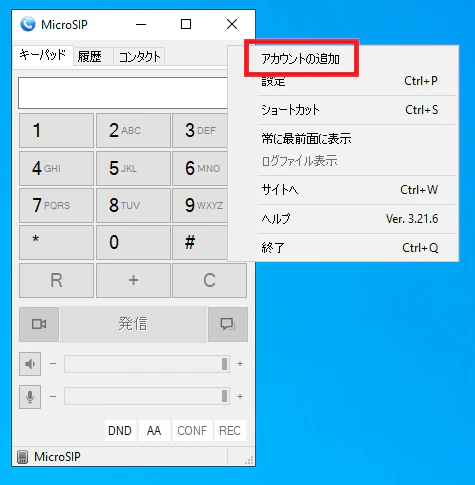
Task: Mute the speaker volume icon
Action: pyautogui.click(x=30, y=364)
